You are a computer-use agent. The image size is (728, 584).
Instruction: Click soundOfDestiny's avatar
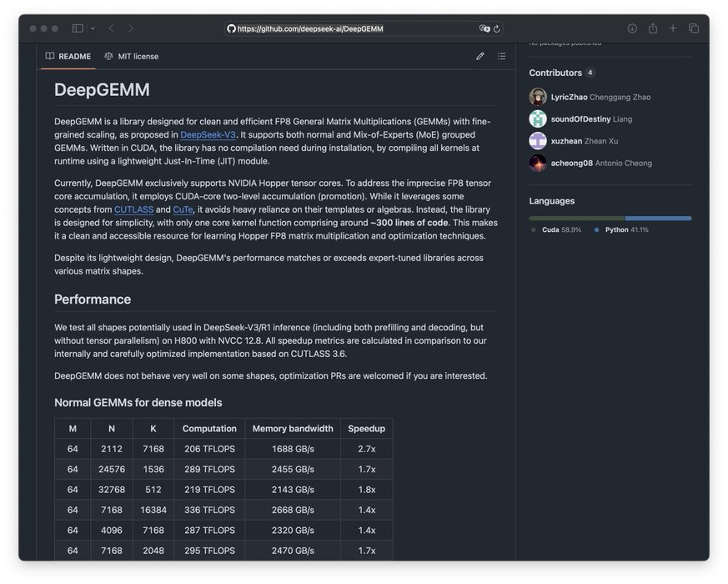(538, 119)
